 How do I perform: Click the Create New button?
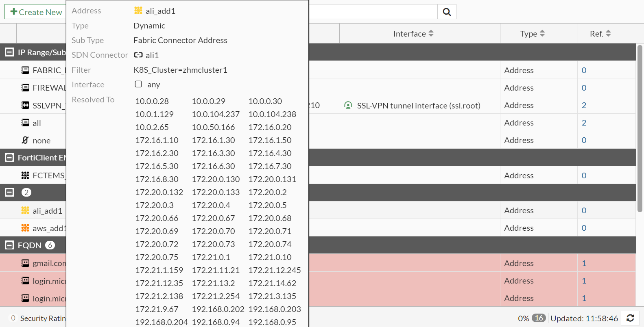click(x=36, y=12)
